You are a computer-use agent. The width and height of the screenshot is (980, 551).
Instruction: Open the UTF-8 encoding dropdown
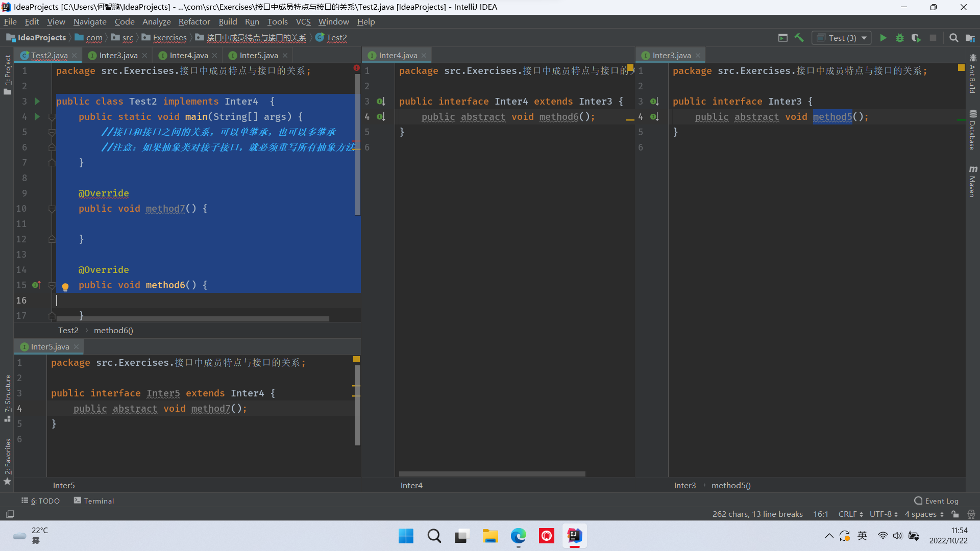[x=884, y=514]
